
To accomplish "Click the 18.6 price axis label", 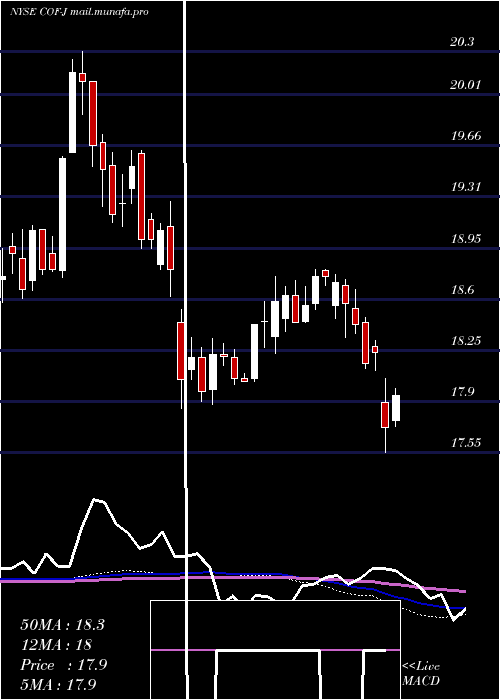I will (x=462, y=290).
